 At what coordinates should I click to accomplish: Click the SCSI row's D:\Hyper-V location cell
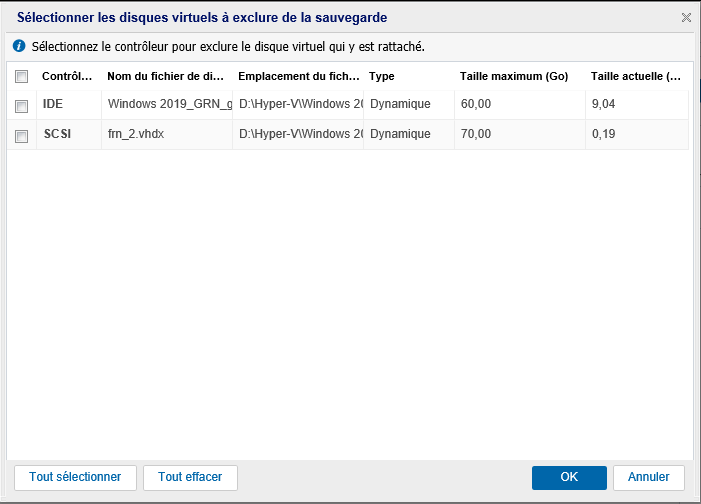pos(298,134)
